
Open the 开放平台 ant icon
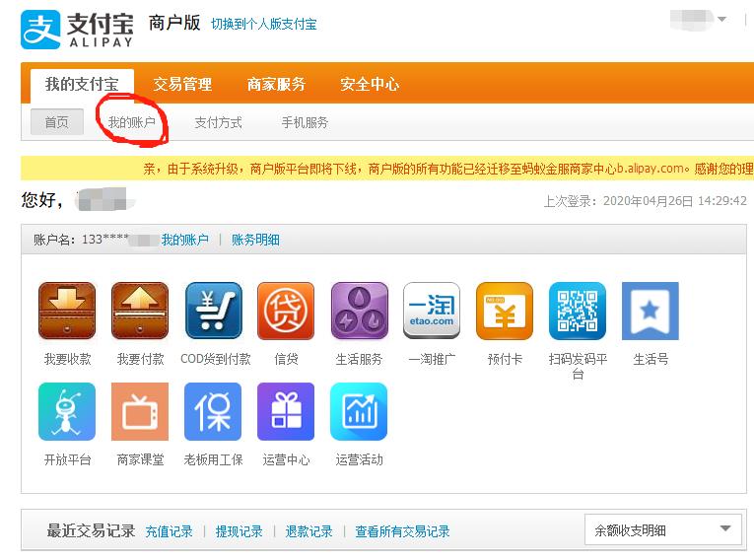[67, 411]
